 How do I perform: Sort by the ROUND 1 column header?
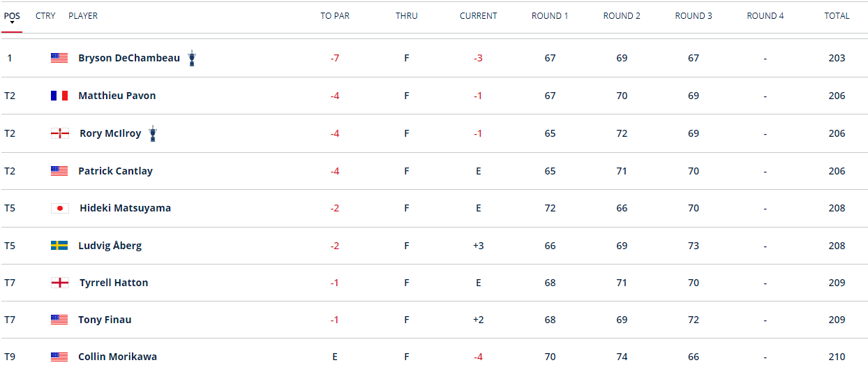pos(550,16)
